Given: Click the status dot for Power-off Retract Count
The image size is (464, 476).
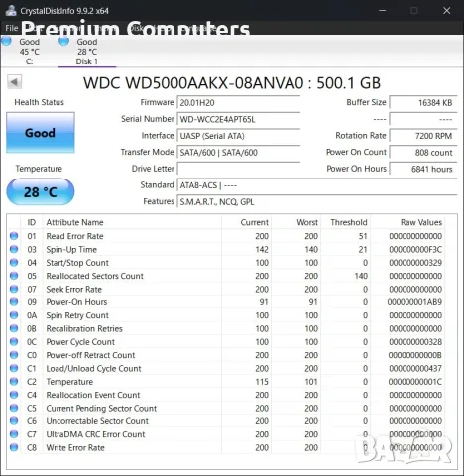Looking at the screenshot, I should [14, 355].
